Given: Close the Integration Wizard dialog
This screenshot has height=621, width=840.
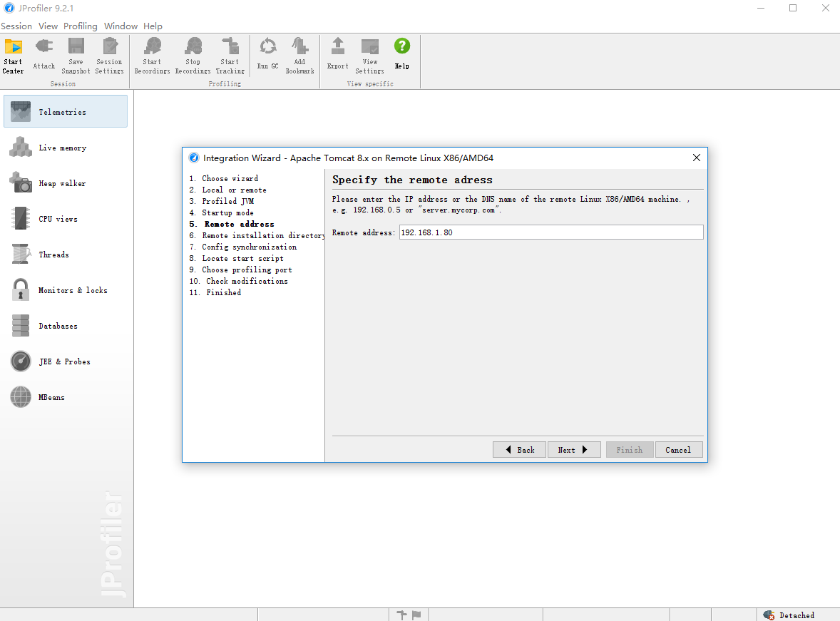Looking at the screenshot, I should click(x=697, y=158).
